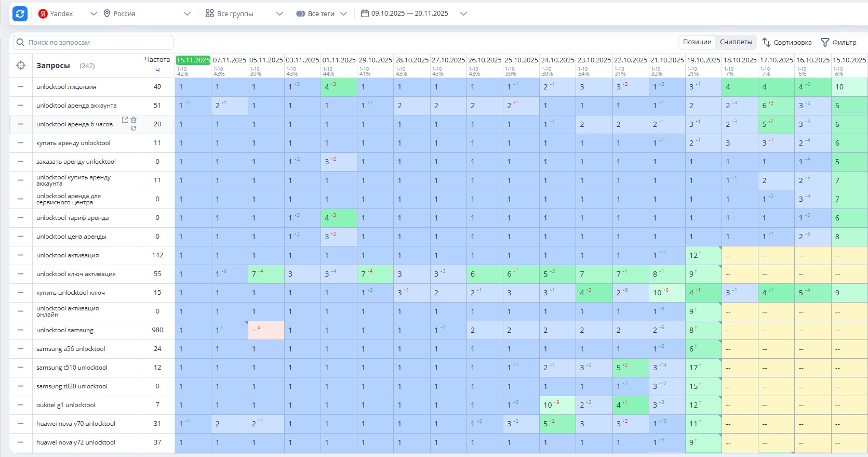Click the dash icon beside 'samsung a56 unlocktool'
This screenshot has width=868, height=457.
point(21,349)
